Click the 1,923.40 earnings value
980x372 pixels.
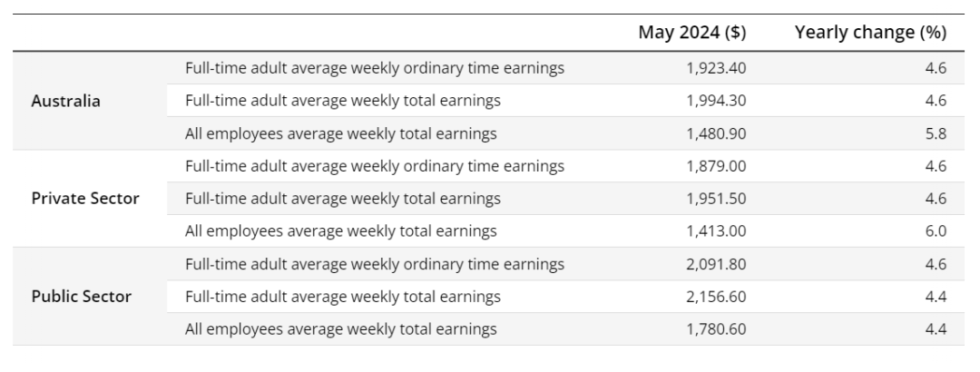pos(717,68)
